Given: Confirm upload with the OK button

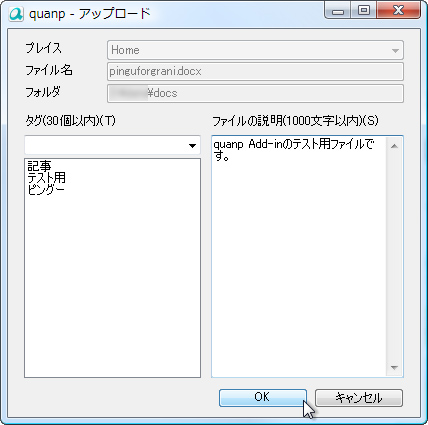Looking at the screenshot, I should [x=263, y=398].
